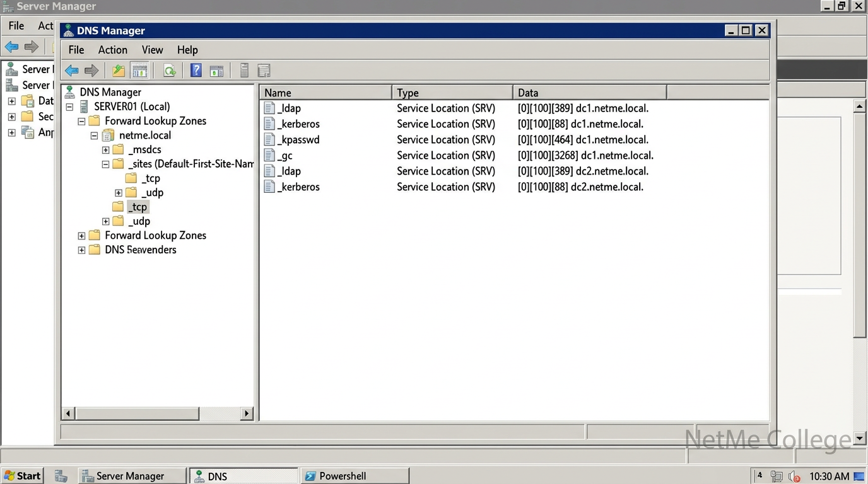Toggle the show/hide console tree toolbar icon

[x=139, y=71]
